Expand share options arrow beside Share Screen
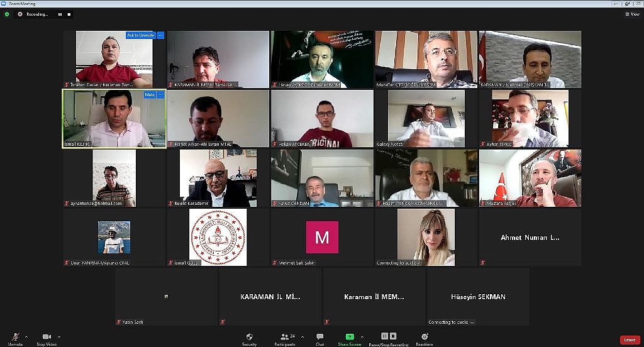Image resolution: width=644 pixels, height=347 pixels. pyautogui.click(x=362, y=337)
